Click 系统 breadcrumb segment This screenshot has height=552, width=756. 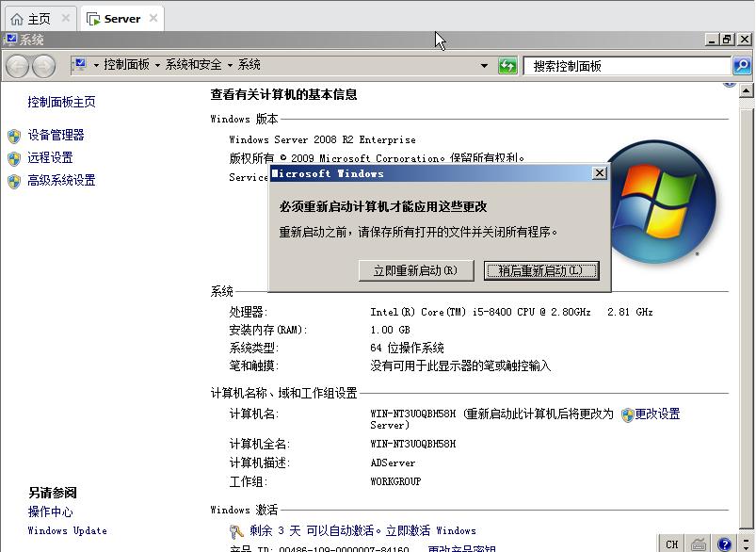(x=249, y=65)
